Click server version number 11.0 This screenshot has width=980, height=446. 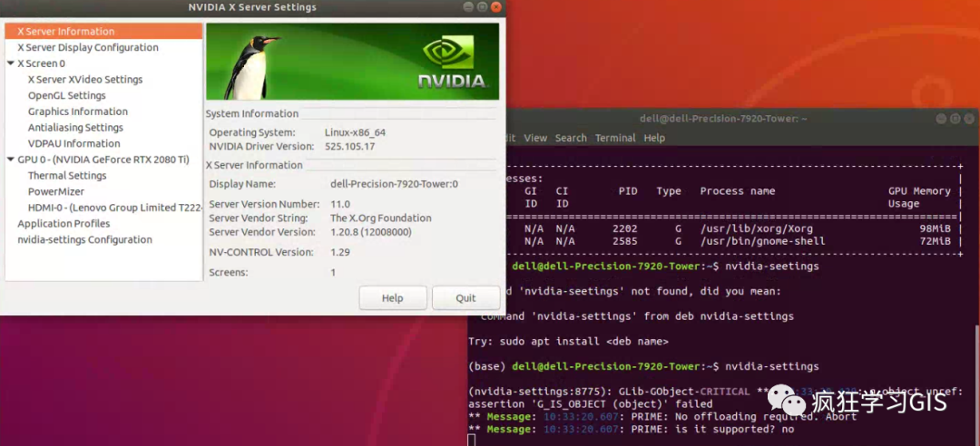pyautogui.click(x=340, y=204)
